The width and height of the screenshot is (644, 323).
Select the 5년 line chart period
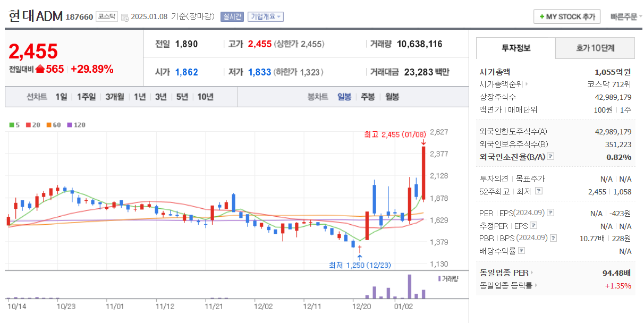pos(182,97)
